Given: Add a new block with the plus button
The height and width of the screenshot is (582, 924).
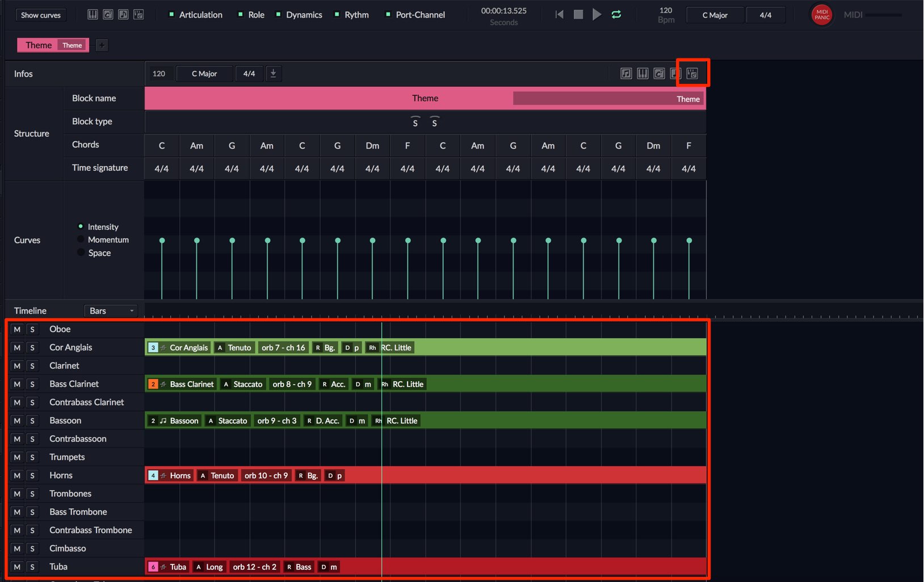Looking at the screenshot, I should tap(102, 45).
